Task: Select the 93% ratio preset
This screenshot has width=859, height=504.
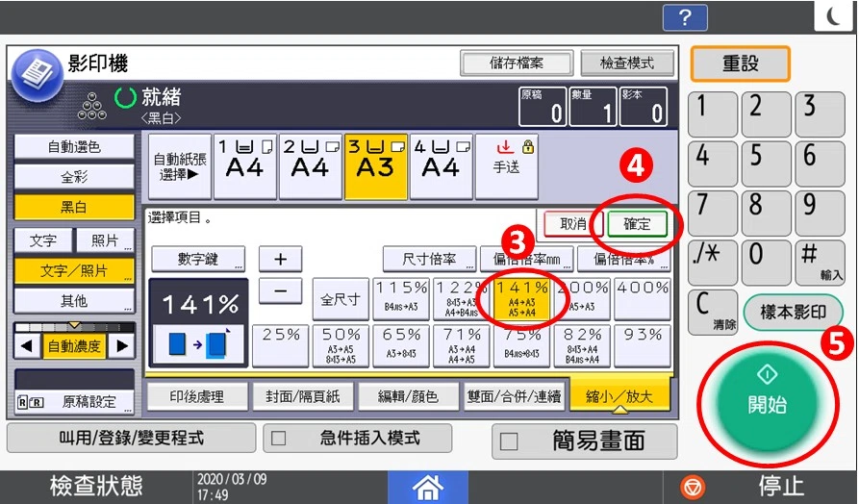Action: (x=643, y=346)
